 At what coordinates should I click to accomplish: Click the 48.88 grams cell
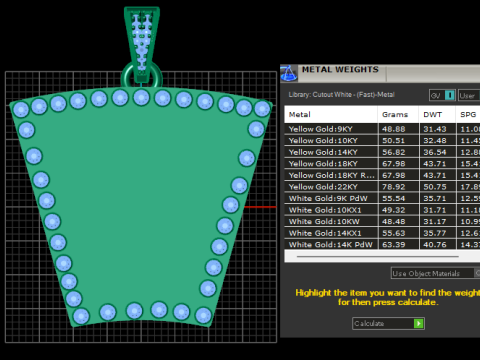point(398,129)
